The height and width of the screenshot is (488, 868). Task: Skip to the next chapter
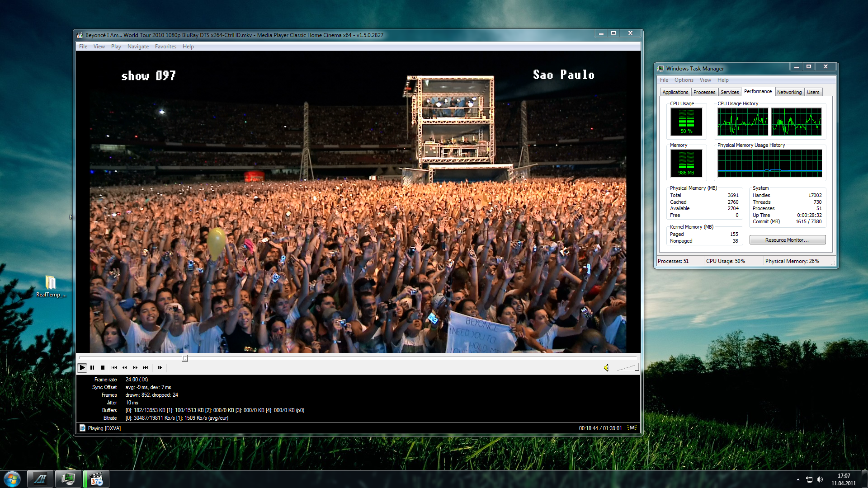tap(145, 368)
